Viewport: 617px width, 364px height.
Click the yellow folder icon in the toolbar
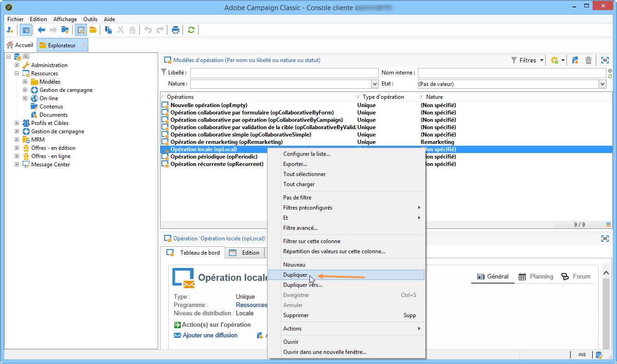pos(93,30)
